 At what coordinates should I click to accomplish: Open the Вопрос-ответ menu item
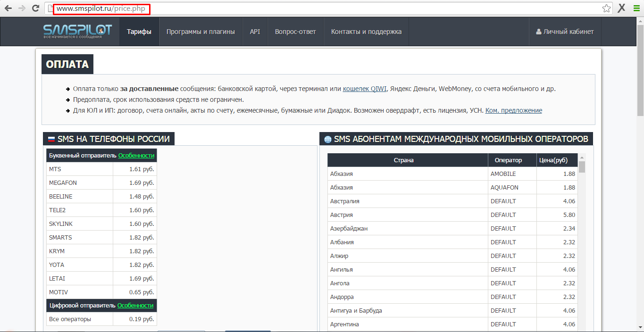[x=295, y=32]
